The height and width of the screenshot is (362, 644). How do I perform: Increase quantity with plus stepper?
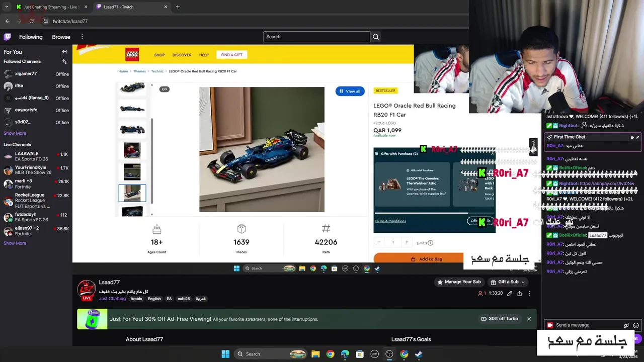coord(407,242)
